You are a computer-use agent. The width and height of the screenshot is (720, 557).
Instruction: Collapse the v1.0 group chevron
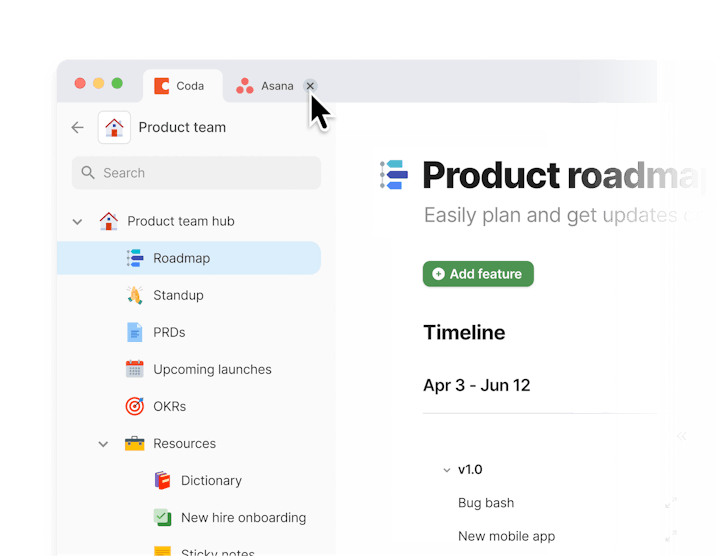point(446,469)
